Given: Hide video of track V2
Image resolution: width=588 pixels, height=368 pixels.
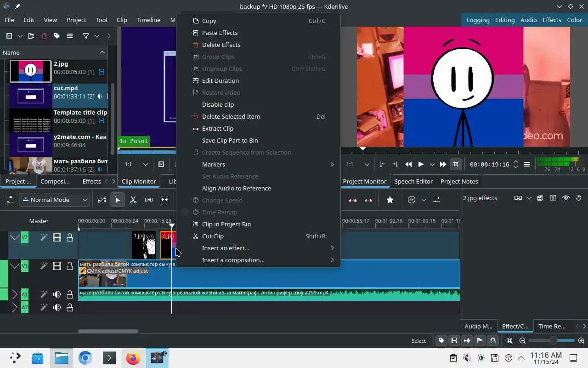Looking at the screenshot, I should (x=57, y=237).
